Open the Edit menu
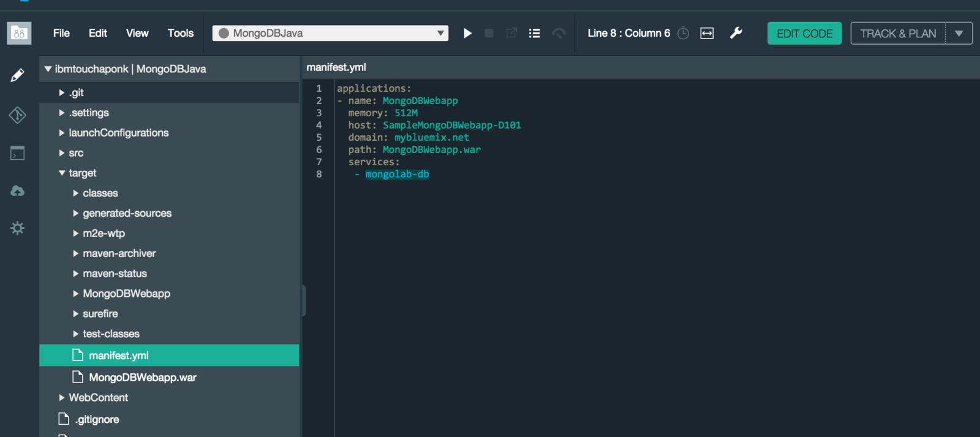 pyautogui.click(x=98, y=33)
